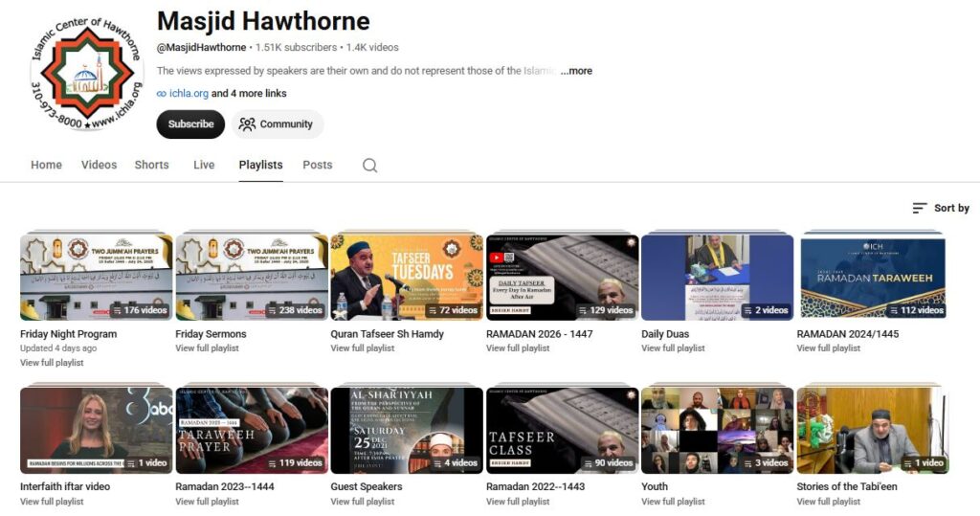Viewport: 980px width, 516px height.
Task: Click the Daily Duas title
Action: [x=665, y=334]
